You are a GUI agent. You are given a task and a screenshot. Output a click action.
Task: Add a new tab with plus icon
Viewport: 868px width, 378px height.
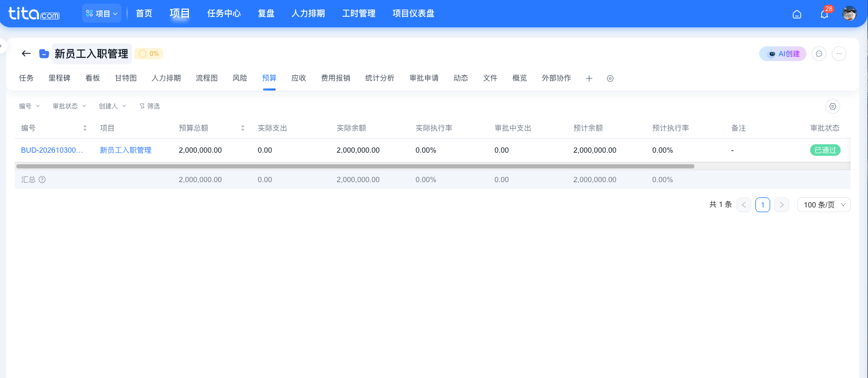coord(589,78)
